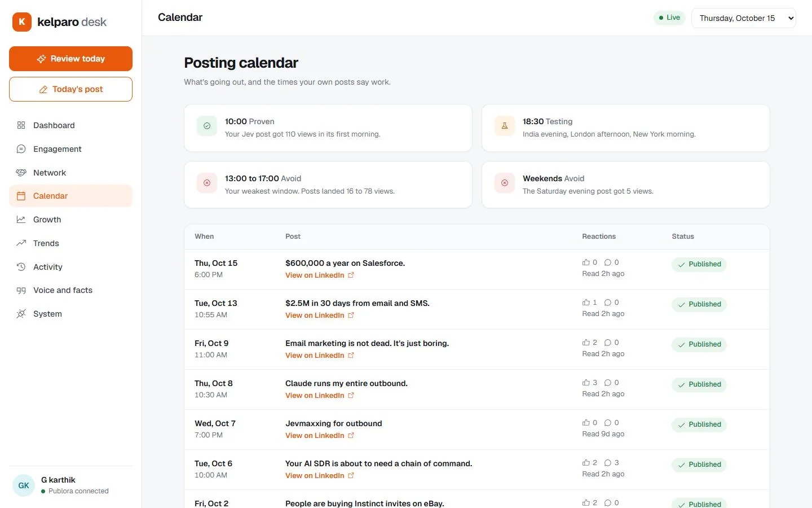The image size is (812, 508).
Task: View on LinkedIn for Jevmaxxing for outbound
Action: pos(319,436)
